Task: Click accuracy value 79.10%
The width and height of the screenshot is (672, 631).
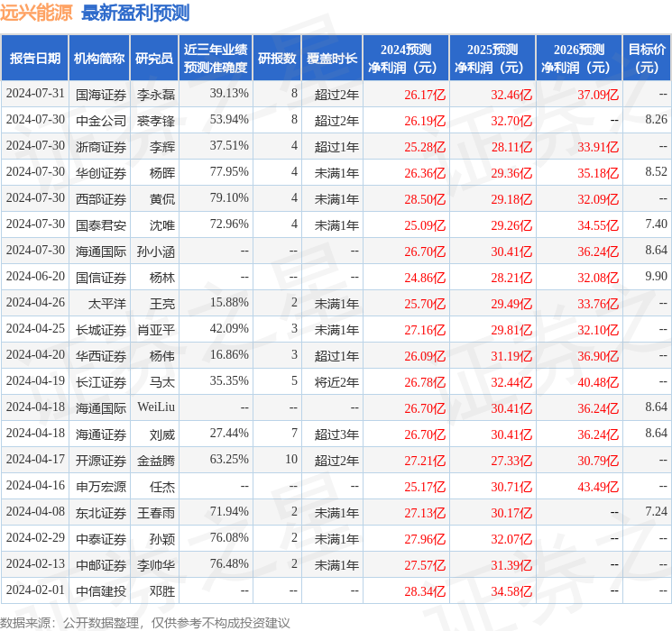Action: pos(229,198)
